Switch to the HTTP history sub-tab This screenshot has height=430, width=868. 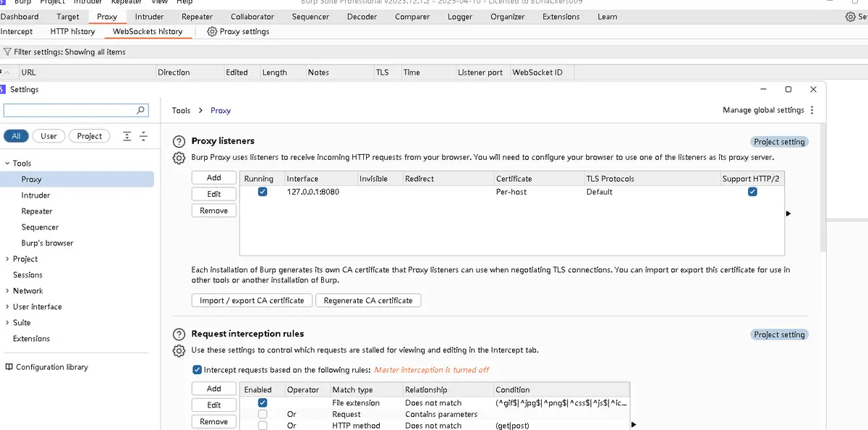coord(72,31)
